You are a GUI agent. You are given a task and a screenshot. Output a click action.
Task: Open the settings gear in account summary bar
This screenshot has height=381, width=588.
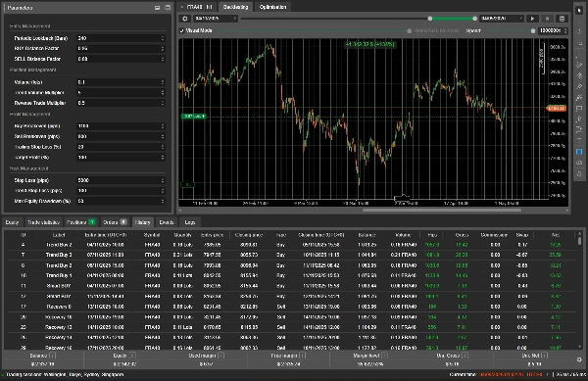(x=579, y=359)
